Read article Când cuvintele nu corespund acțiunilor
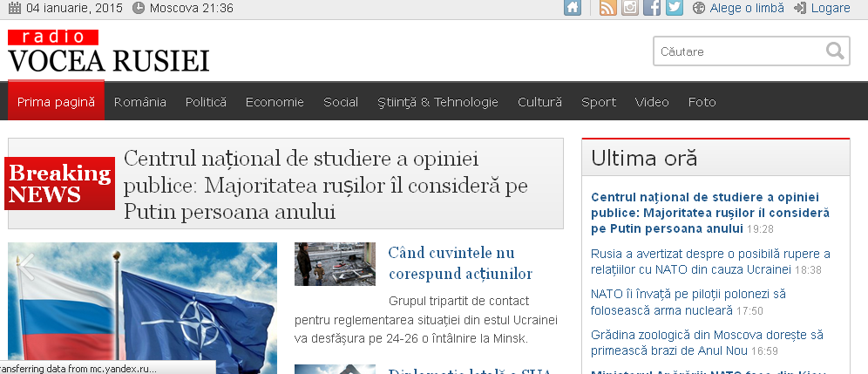 click(x=459, y=263)
